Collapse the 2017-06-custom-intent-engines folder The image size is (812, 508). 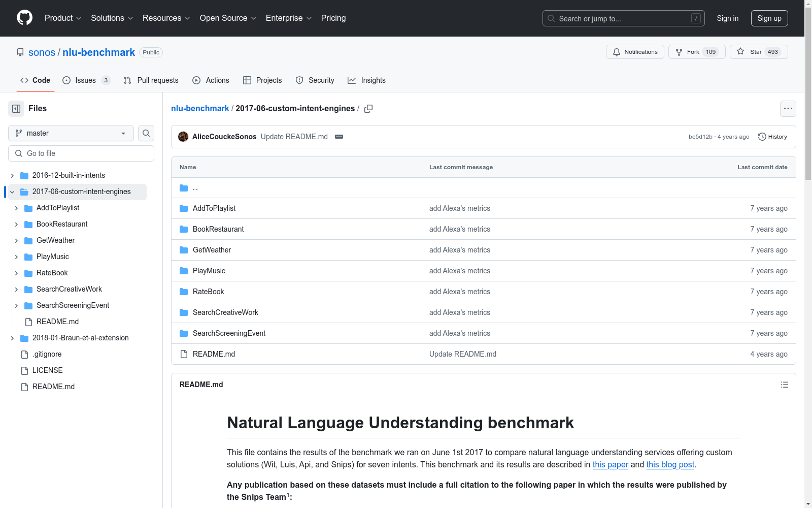click(x=12, y=192)
